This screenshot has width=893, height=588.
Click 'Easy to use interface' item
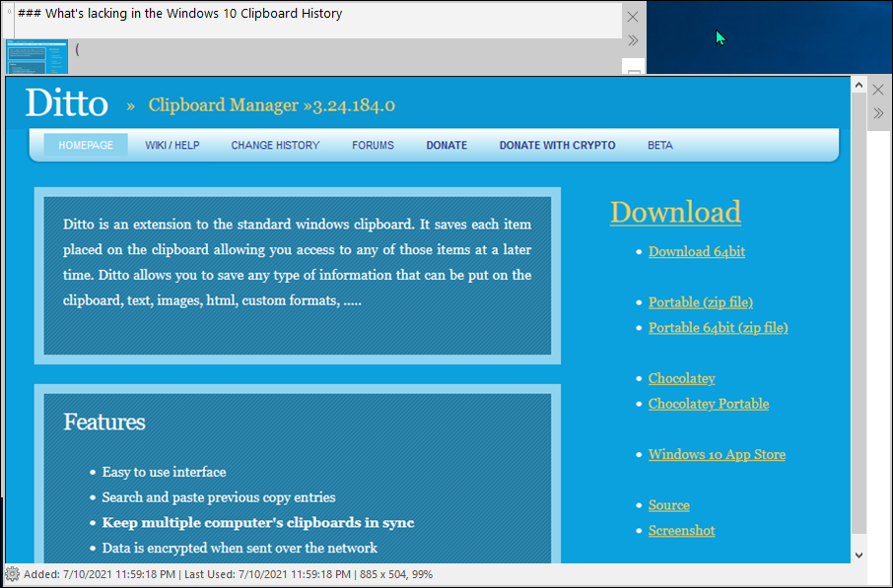click(x=164, y=472)
